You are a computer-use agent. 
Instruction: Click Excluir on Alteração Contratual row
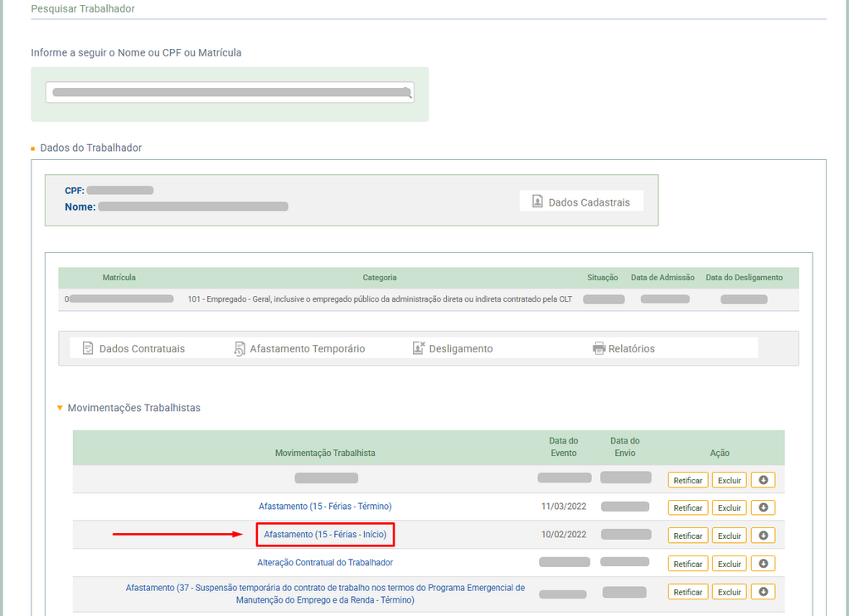[729, 564]
